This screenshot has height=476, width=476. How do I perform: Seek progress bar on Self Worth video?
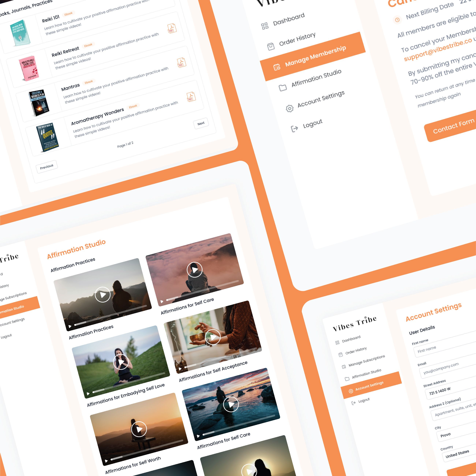[147, 450]
